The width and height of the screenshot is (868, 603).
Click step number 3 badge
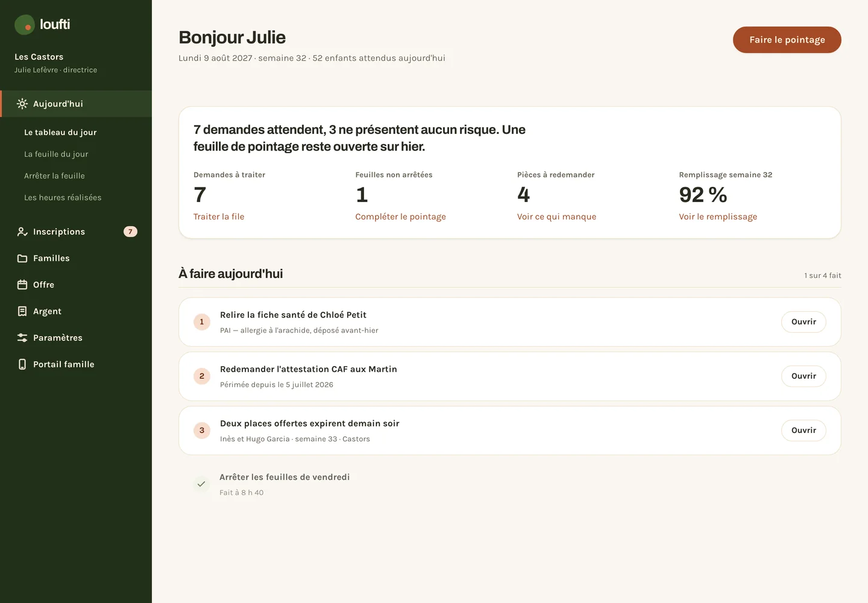click(x=202, y=431)
